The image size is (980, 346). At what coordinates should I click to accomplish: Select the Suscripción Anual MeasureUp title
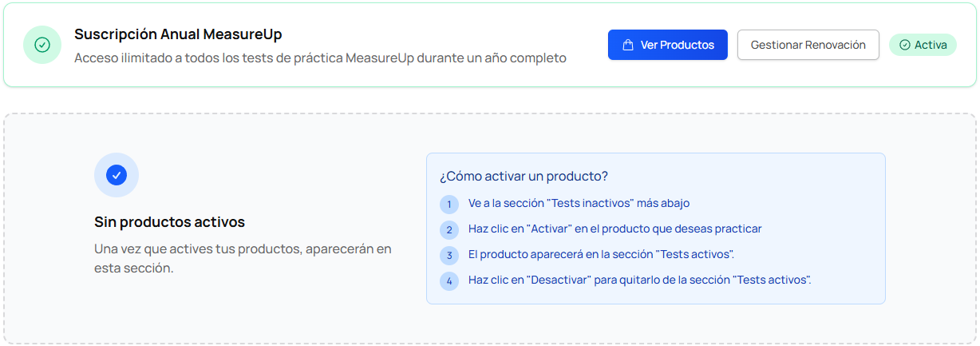(x=178, y=34)
